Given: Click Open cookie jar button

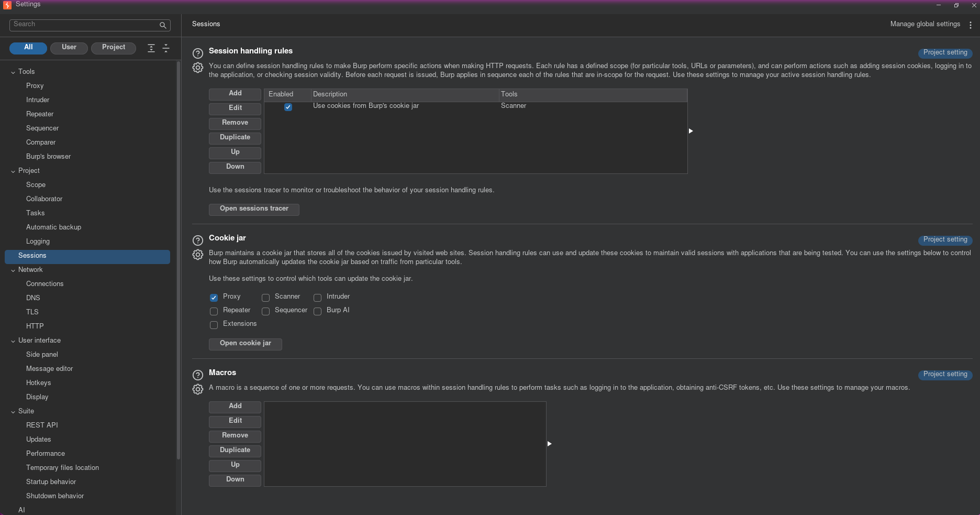Looking at the screenshot, I should (246, 344).
